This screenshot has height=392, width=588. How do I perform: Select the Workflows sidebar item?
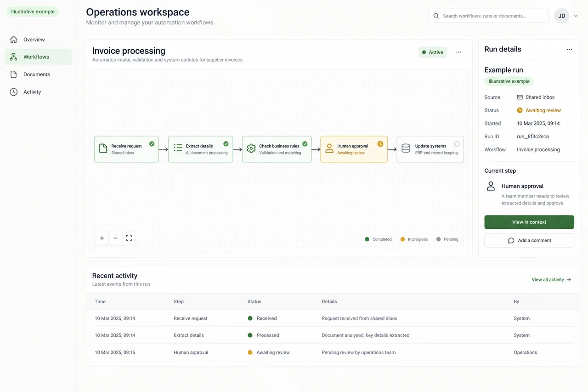click(38, 57)
